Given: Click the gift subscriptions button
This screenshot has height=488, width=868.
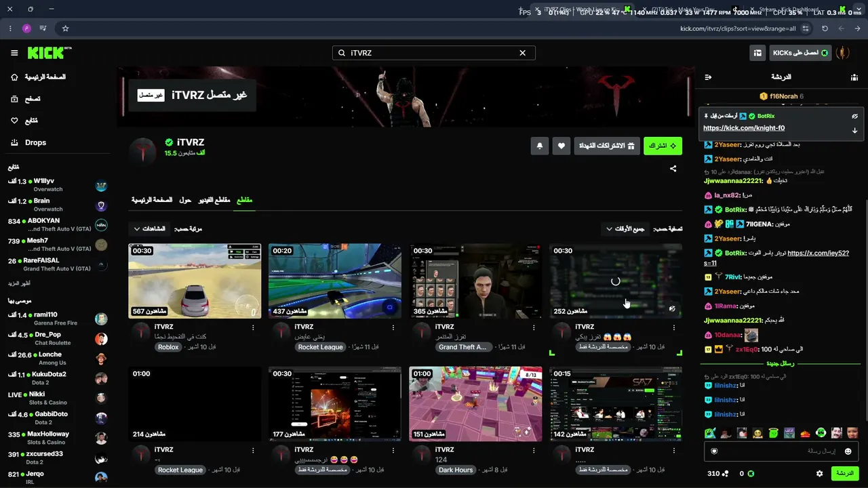Looking at the screenshot, I should tap(607, 146).
